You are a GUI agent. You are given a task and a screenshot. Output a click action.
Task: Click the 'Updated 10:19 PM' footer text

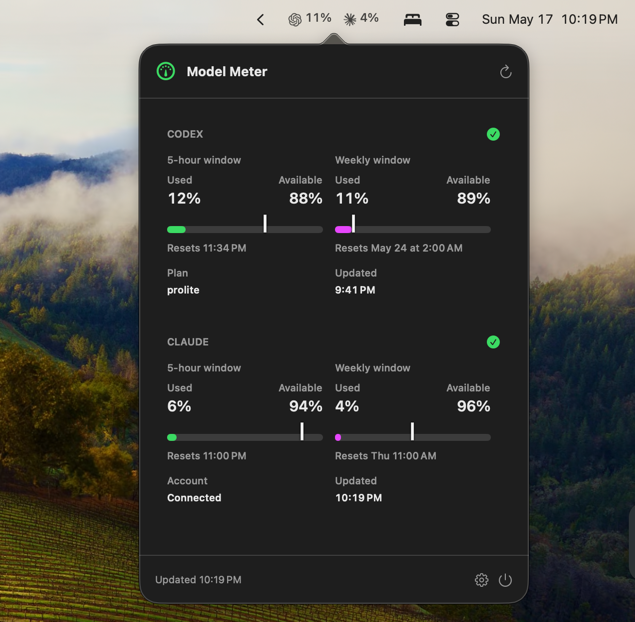(x=198, y=580)
